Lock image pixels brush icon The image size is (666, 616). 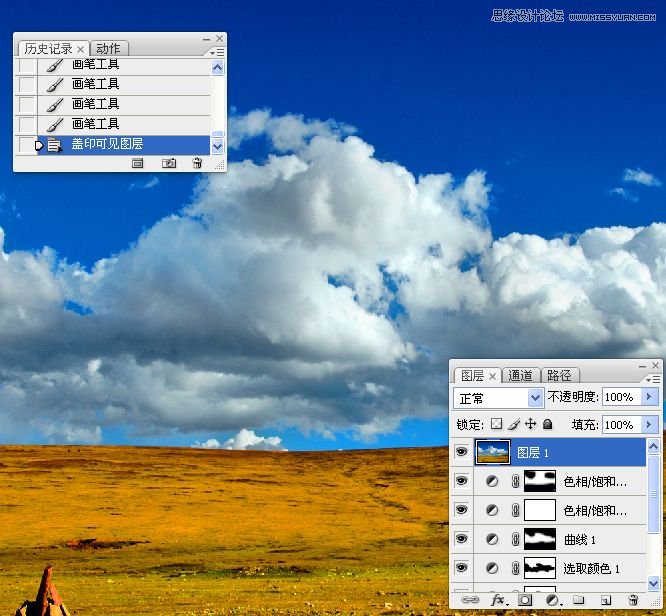tap(514, 424)
